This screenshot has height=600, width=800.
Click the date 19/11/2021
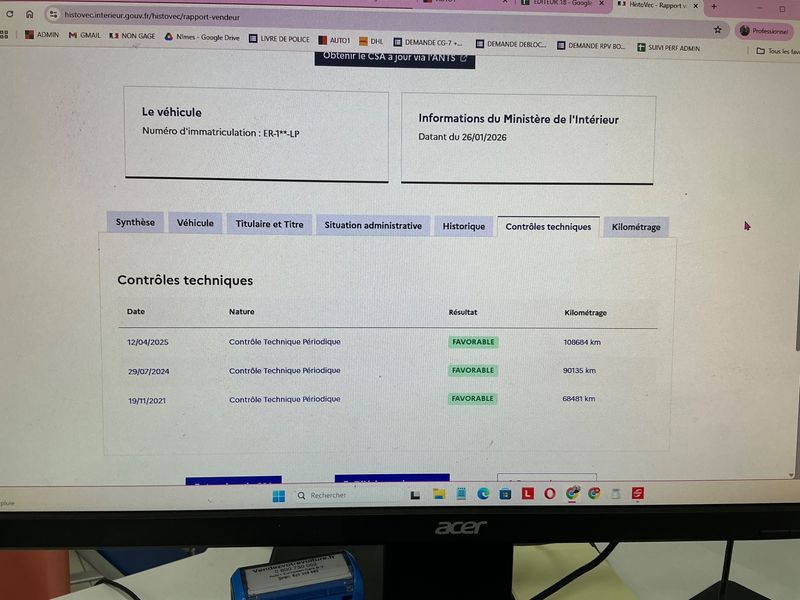(147, 401)
